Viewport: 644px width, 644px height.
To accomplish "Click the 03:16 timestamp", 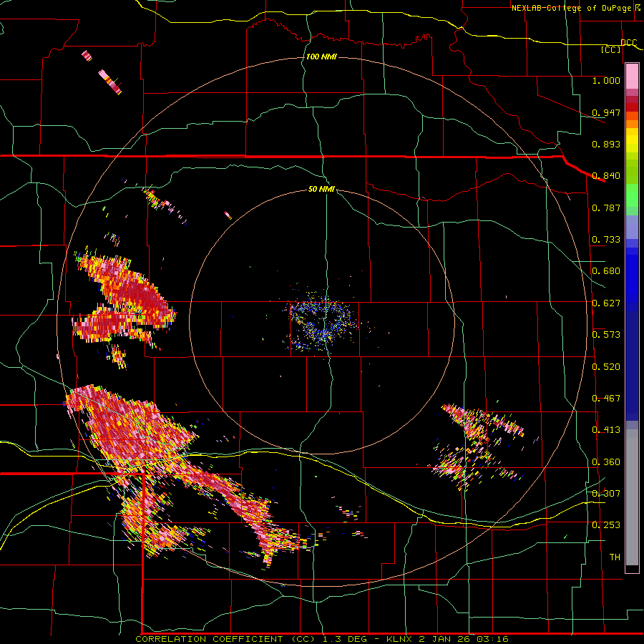I will (492, 639).
